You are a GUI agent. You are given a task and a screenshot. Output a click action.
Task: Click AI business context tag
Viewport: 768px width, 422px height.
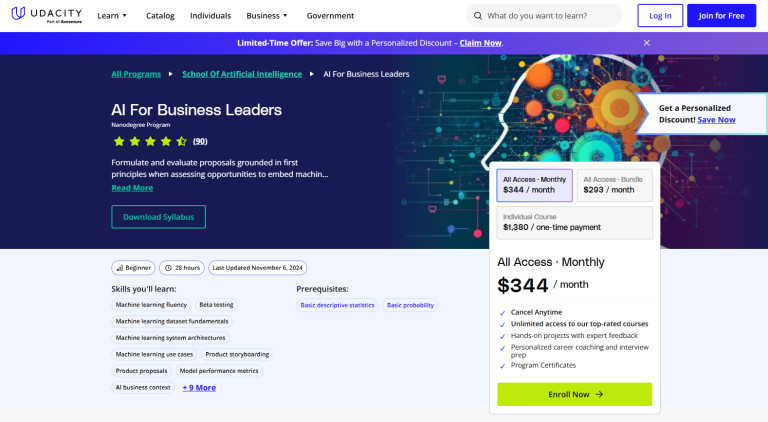143,388
